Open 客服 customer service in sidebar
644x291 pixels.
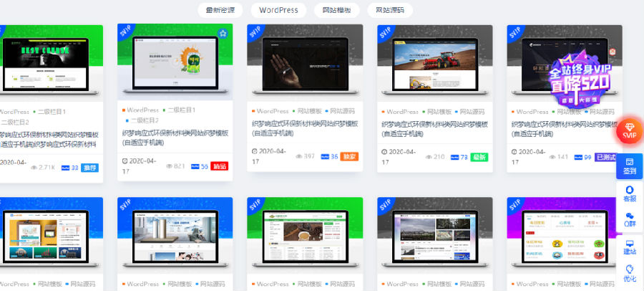pos(629,193)
